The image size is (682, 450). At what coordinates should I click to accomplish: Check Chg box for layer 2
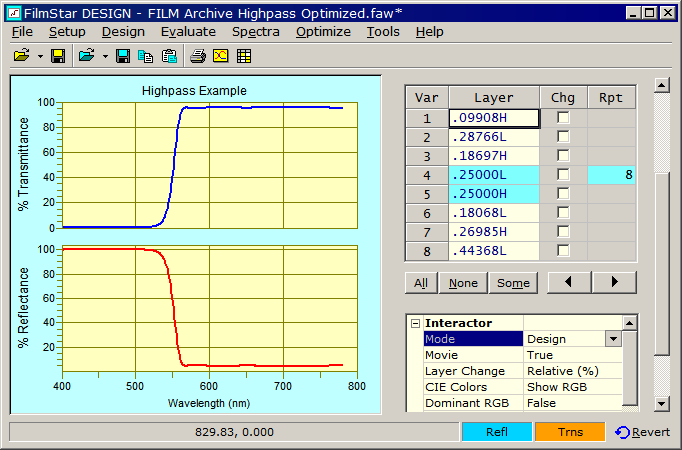coord(563,137)
